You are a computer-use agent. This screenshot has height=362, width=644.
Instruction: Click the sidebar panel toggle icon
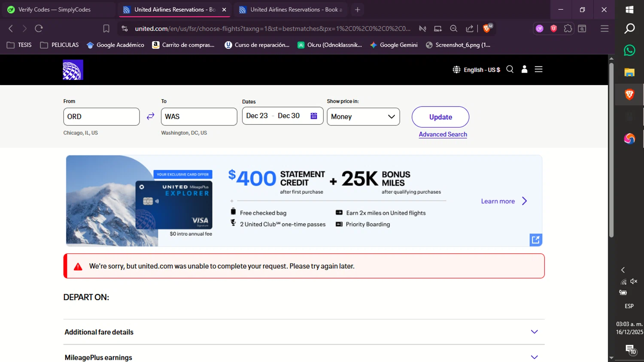(582, 28)
